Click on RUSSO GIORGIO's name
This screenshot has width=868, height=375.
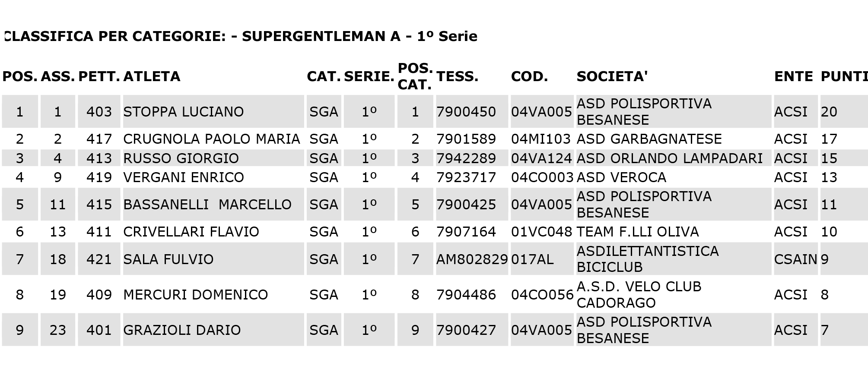click(181, 158)
